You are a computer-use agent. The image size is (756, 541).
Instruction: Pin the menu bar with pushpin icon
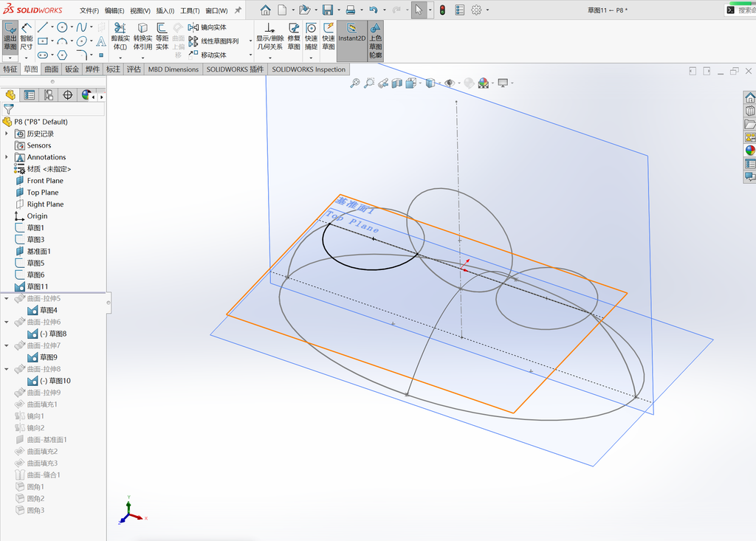(x=238, y=10)
